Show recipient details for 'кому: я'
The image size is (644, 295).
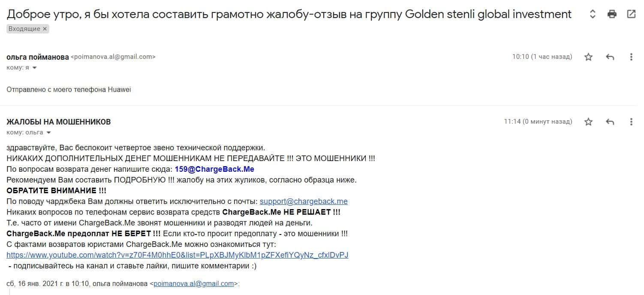tap(34, 68)
